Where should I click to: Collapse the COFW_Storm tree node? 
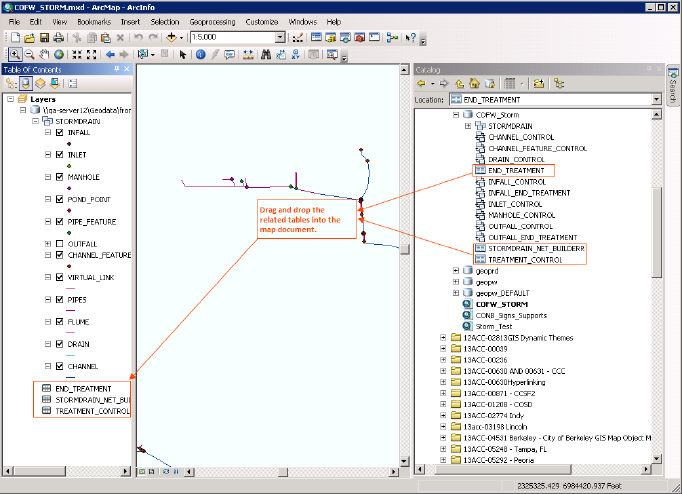pyautogui.click(x=456, y=115)
